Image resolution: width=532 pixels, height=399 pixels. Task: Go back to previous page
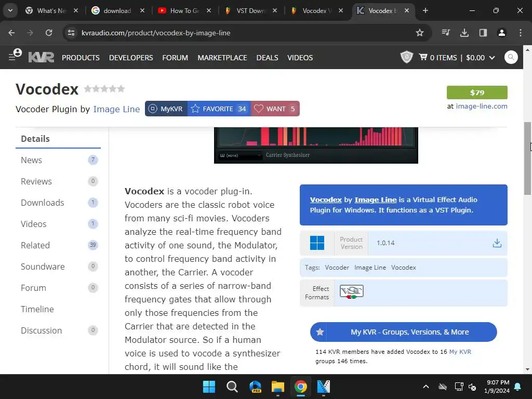point(11,33)
